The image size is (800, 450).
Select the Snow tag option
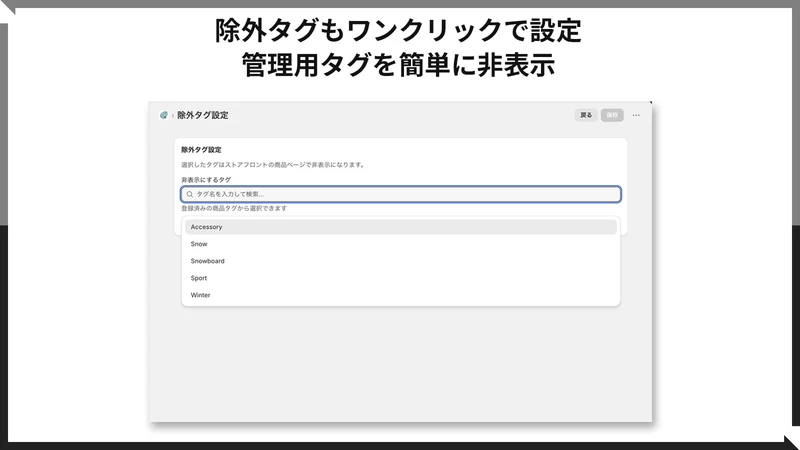pyautogui.click(x=401, y=244)
